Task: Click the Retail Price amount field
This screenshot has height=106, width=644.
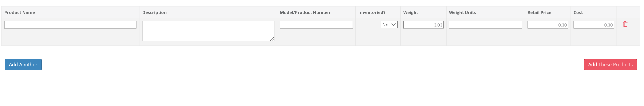Action: pyautogui.click(x=548, y=25)
